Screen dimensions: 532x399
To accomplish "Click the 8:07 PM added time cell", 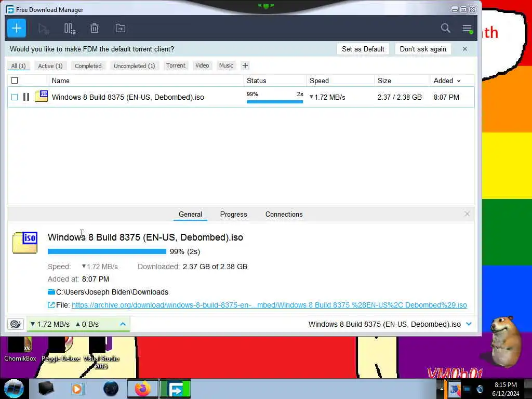I will coord(446,97).
